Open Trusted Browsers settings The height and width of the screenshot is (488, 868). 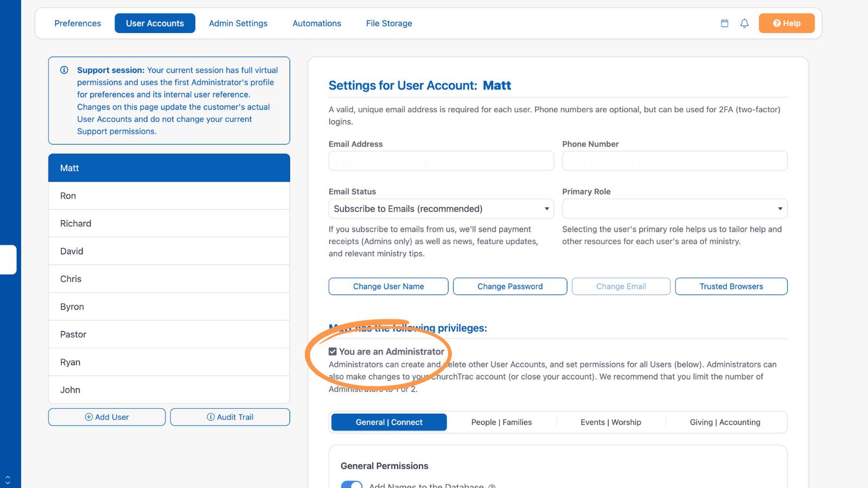point(731,286)
